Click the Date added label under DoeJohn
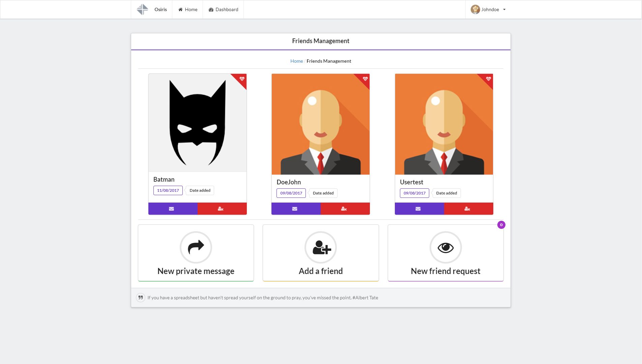This screenshot has width=642, height=364. [x=323, y=193]
